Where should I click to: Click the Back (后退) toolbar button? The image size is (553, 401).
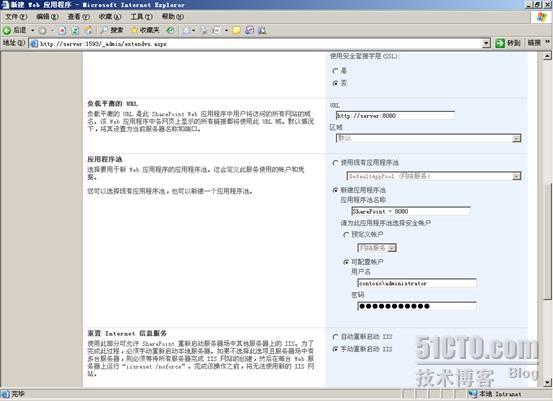[15, 30]
